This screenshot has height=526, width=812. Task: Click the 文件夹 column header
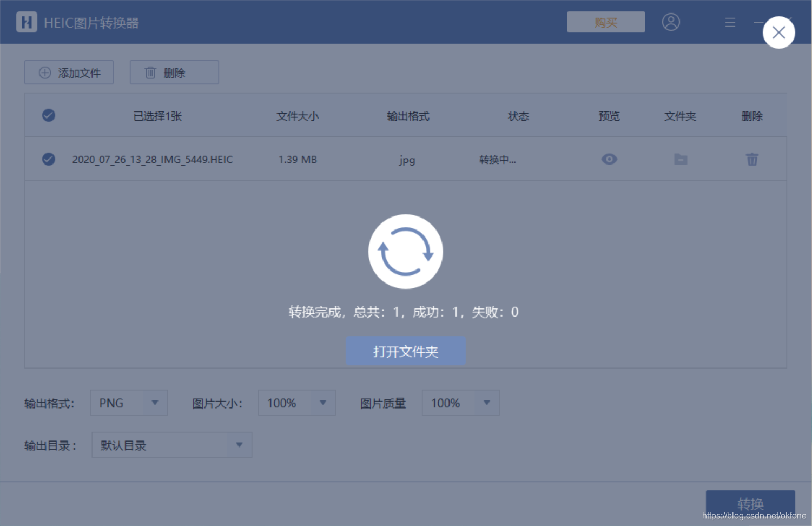(x=680, y=116)
